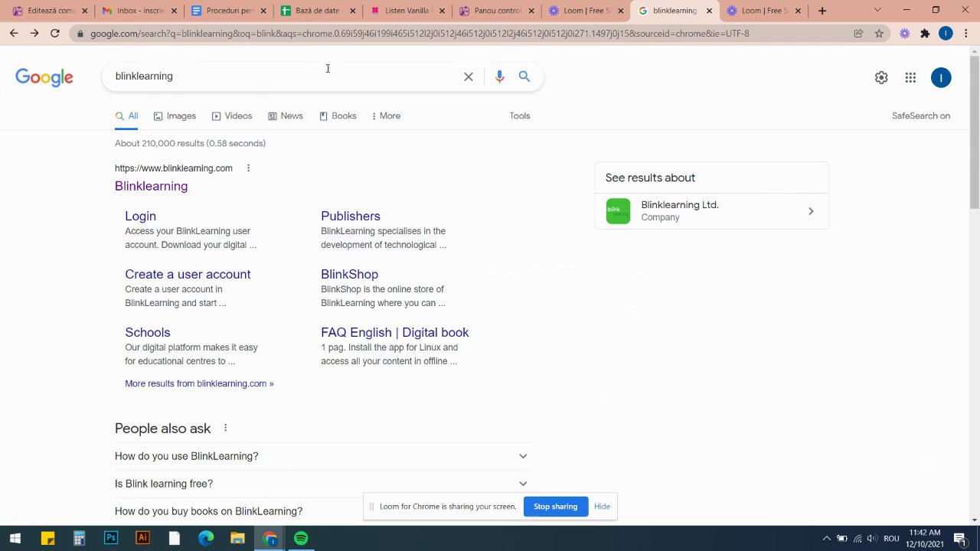Click the blinklearning search input
This screenshot has width=980, height=551.
283,77
